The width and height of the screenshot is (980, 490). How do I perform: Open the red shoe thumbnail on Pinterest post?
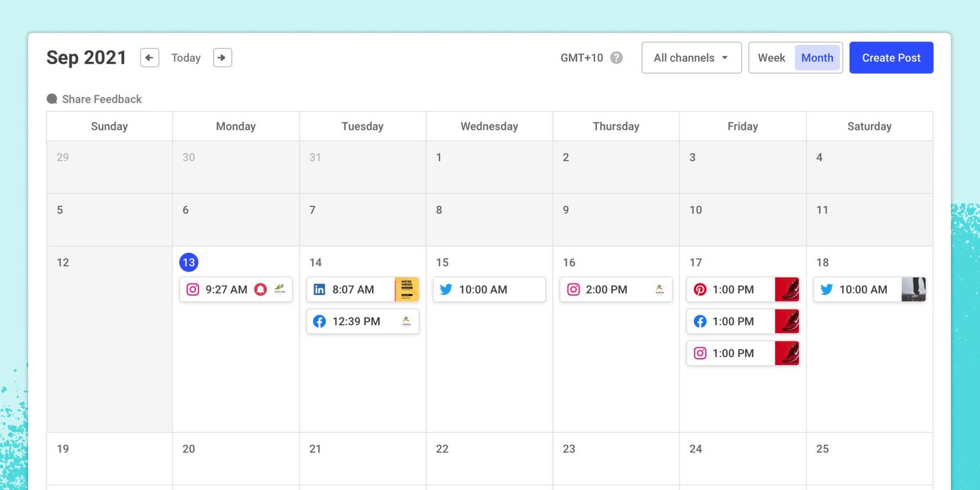[787, 289]
